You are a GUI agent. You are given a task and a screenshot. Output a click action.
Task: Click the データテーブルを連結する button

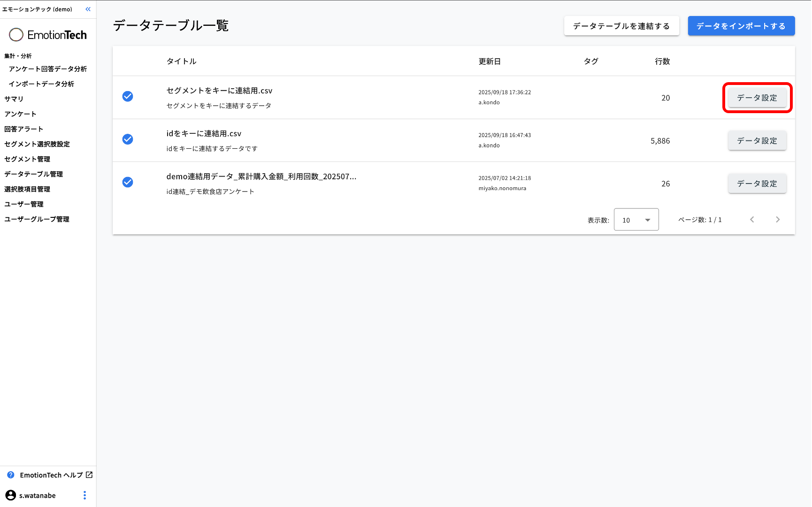tap(621, 26)
